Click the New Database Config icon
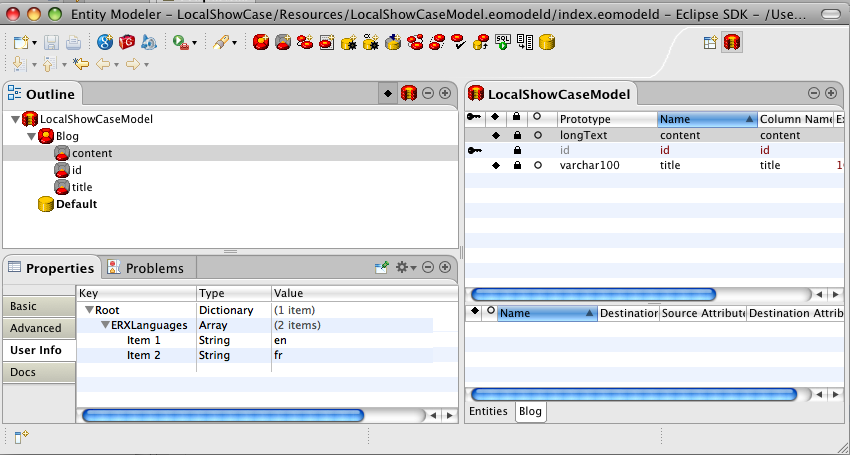850x455 pixels. (x=393, y=42)
